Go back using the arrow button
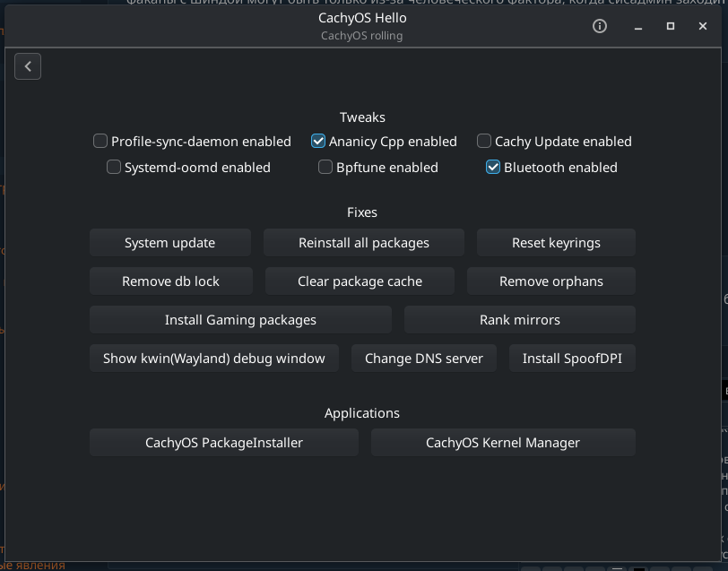This screenshot has width=728, height=571. click(x=28, y=66)
